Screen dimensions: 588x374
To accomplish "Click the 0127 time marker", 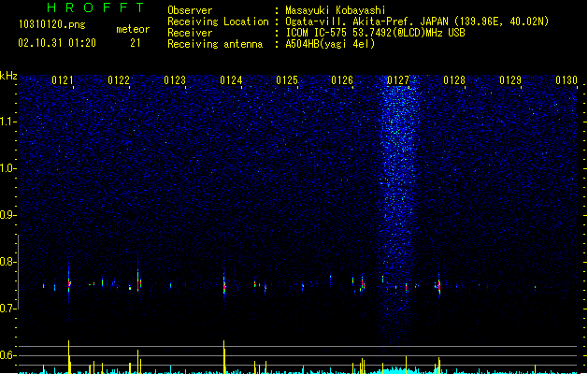I will coord(398,80).
